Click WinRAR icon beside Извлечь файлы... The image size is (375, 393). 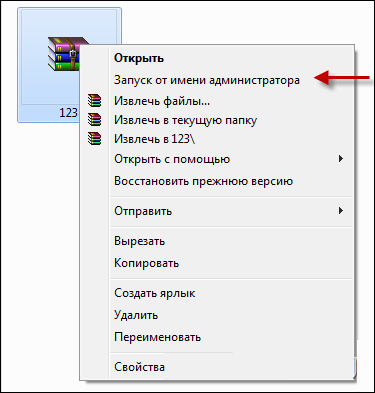click(x=94, y=100)
